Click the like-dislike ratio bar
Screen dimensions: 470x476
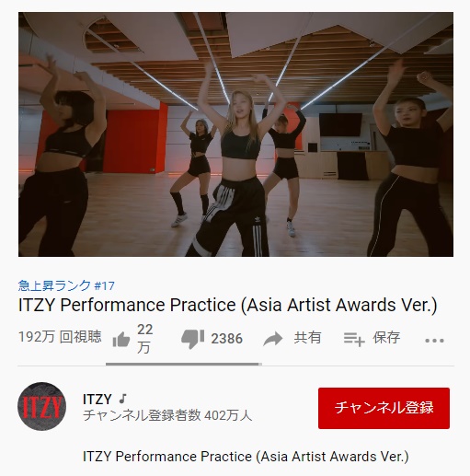click(x=184, y=365)
